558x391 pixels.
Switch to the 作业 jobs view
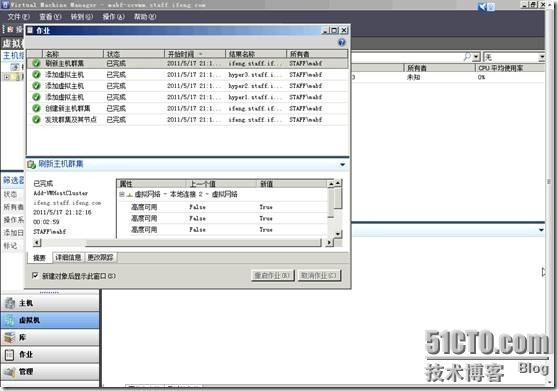coord(50,354)
